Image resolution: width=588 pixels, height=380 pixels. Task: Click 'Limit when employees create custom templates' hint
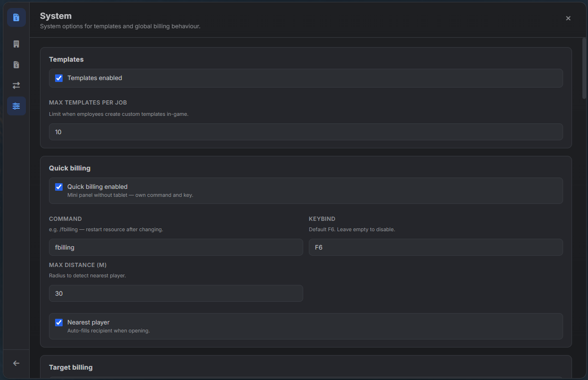coord(119,114)
